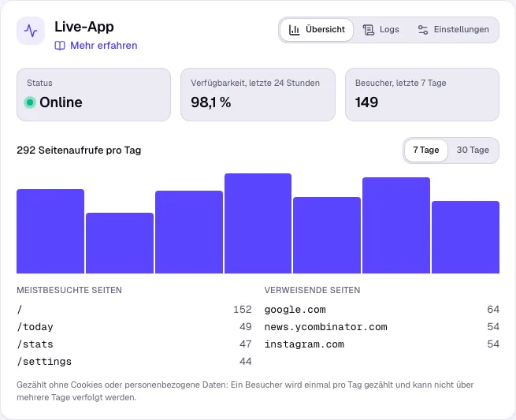Screen dimensions: 516x420
Task: Click the Besucher letzte 7 Tage card
Action: click(422, 95)
